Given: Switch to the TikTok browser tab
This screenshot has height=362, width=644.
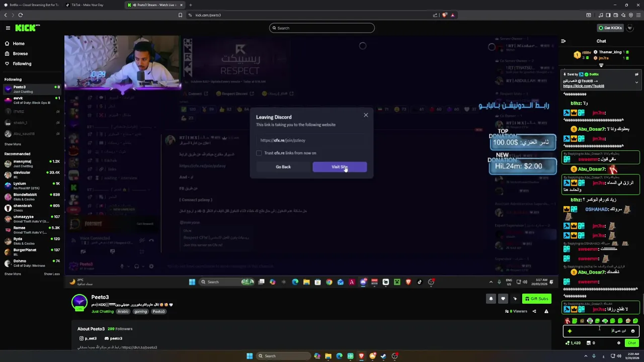Looking at the screenshot, I should 94,5.
